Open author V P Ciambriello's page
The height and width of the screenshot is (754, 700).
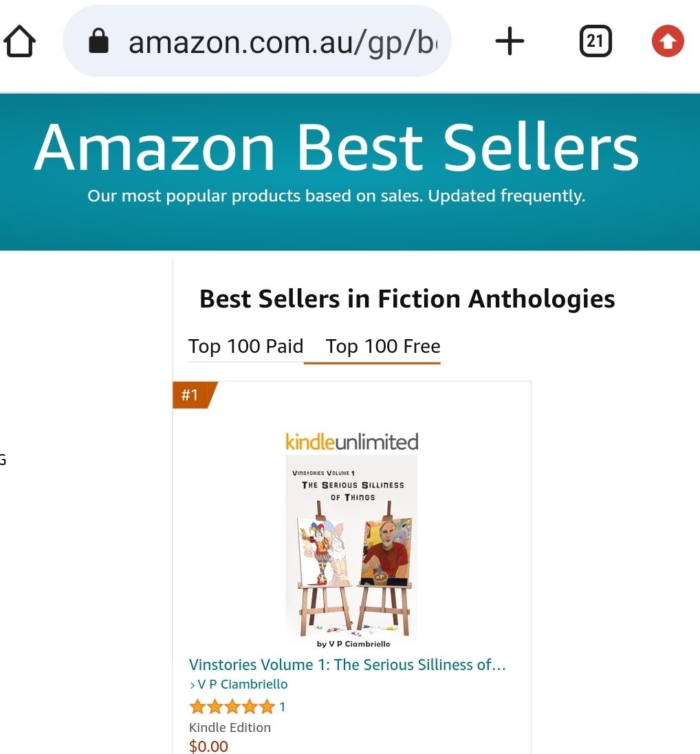coord(242,685)
